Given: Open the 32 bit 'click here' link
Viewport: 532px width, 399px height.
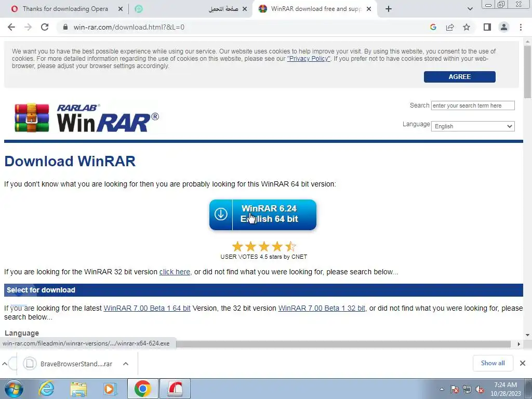Looking at the screenshot, I should pos(175,272).
